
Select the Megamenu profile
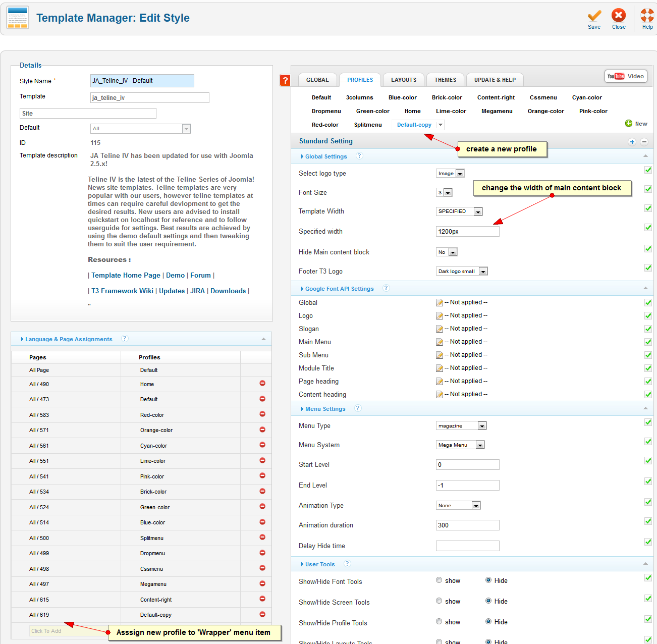click(497, 112)
